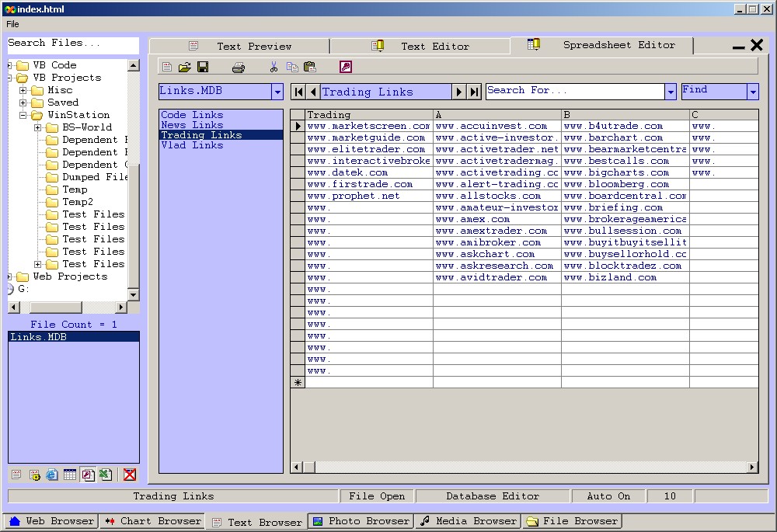Jump to first record with skip-back arrow
This screenshot has width=777, height=532.
click(299, 92)
